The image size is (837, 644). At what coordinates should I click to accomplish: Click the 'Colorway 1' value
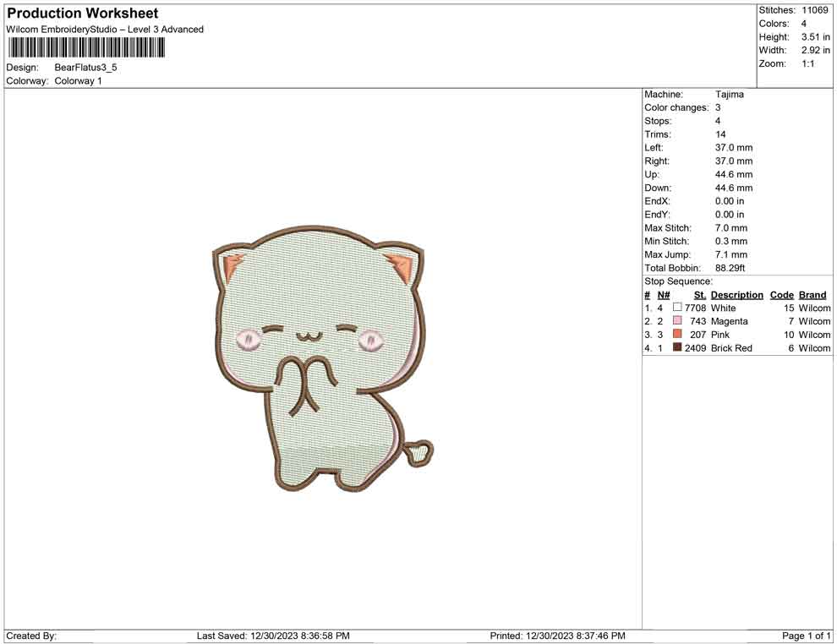tap(78, 81)
